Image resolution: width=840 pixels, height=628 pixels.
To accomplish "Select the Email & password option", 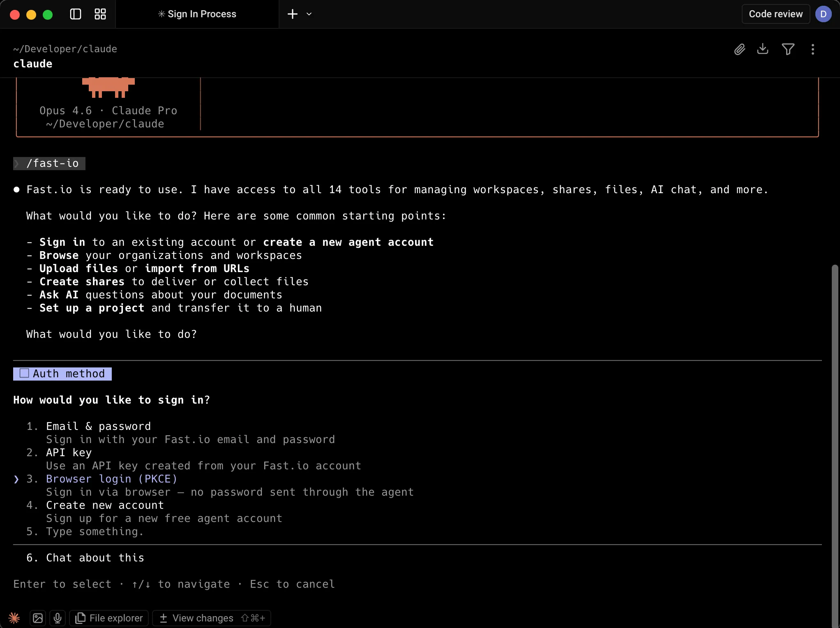I will (x=98, y=426).
